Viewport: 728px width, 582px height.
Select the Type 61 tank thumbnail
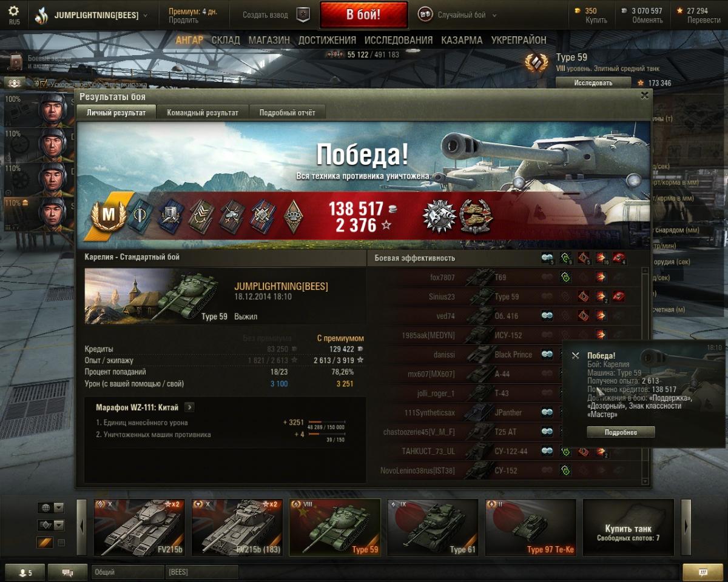433,527
